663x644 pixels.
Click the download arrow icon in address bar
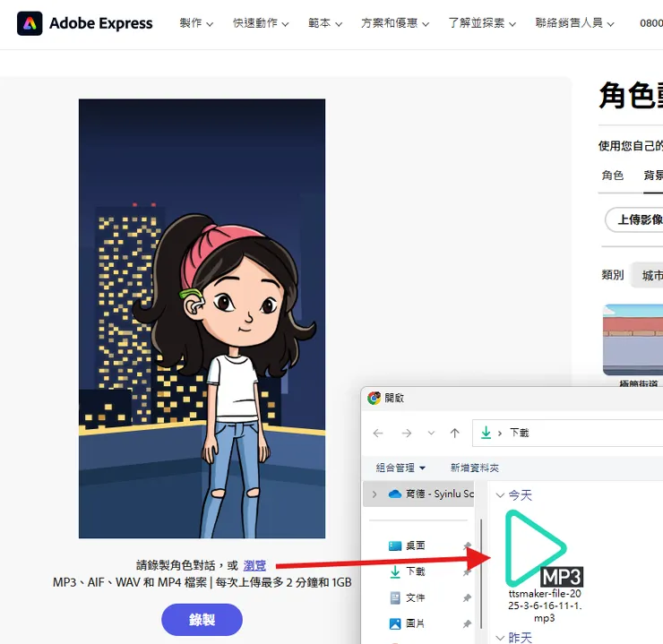[486, 433]
